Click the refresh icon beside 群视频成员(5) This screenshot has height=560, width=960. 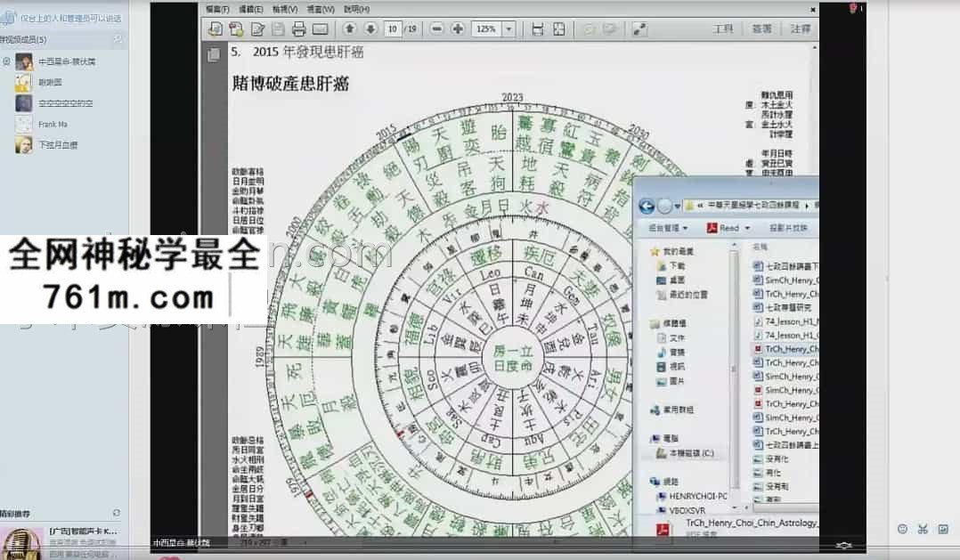[118, 39]
